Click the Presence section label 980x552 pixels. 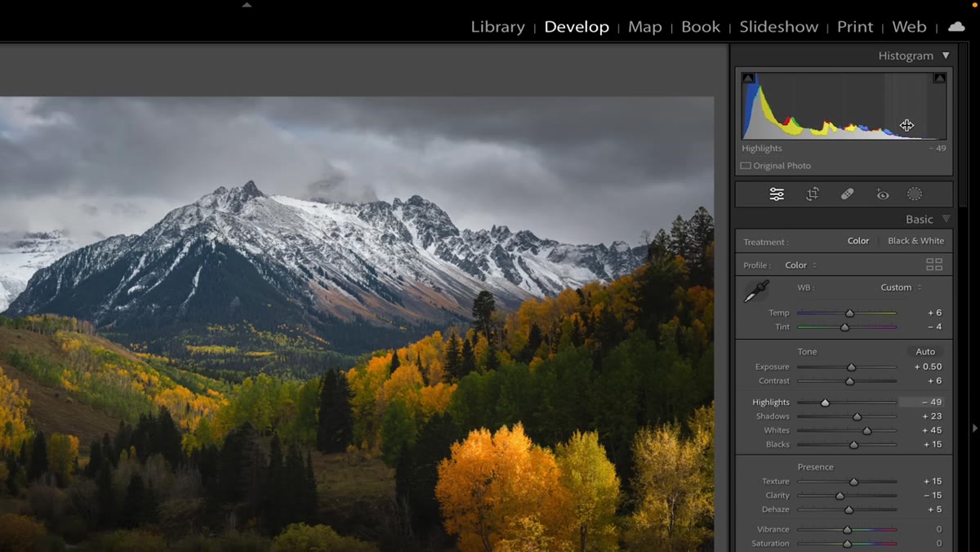tap(815, 467)
